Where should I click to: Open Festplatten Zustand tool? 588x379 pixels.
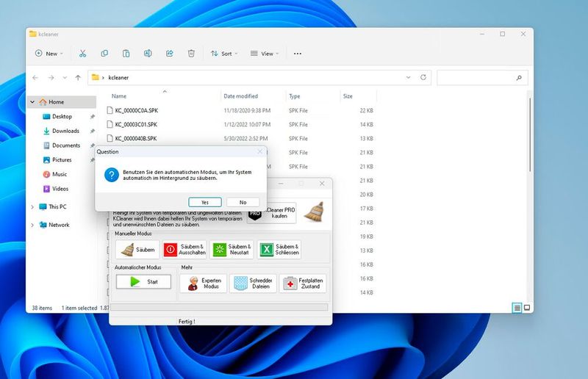click(303, 284)
